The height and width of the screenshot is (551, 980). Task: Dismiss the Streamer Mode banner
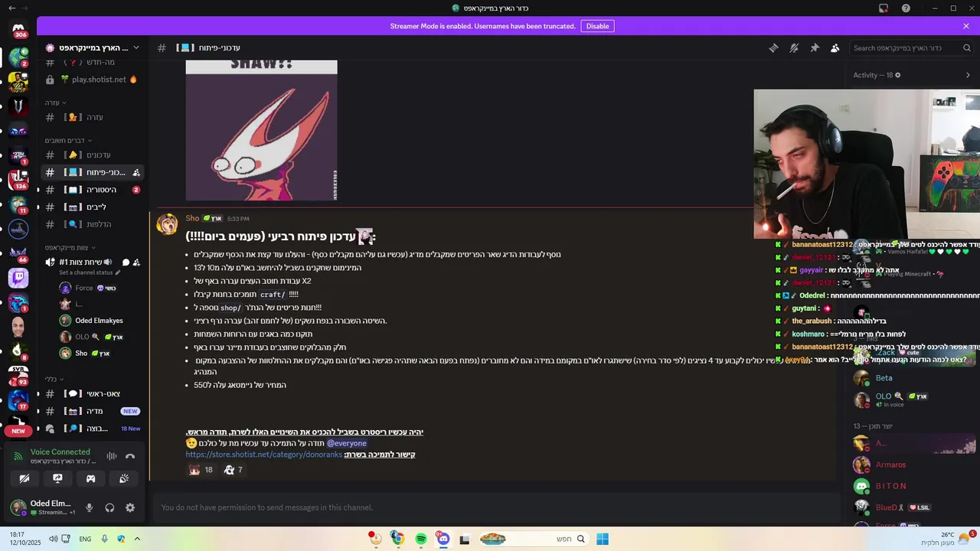[966, 26]
